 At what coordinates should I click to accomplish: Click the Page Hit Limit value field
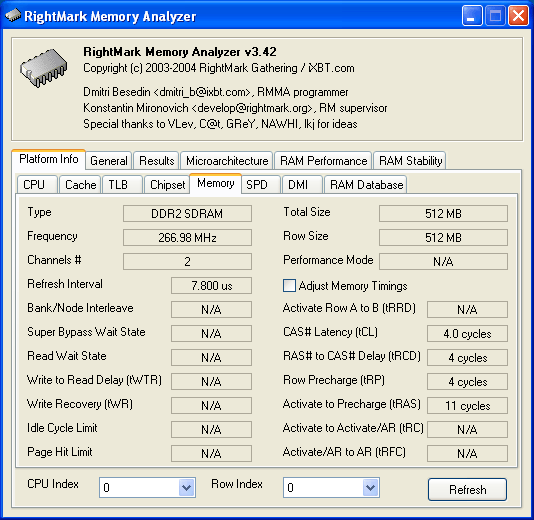(x=211, y=453)
